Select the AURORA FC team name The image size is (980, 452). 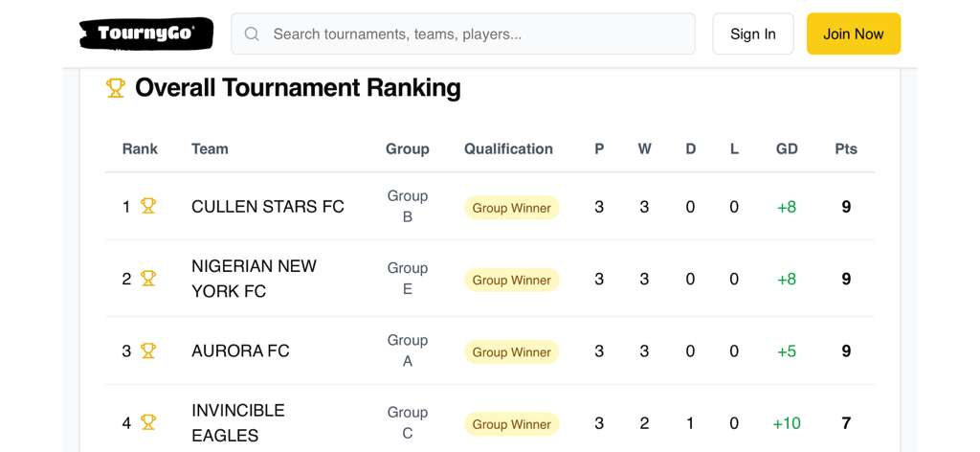[x=240, y=350]
